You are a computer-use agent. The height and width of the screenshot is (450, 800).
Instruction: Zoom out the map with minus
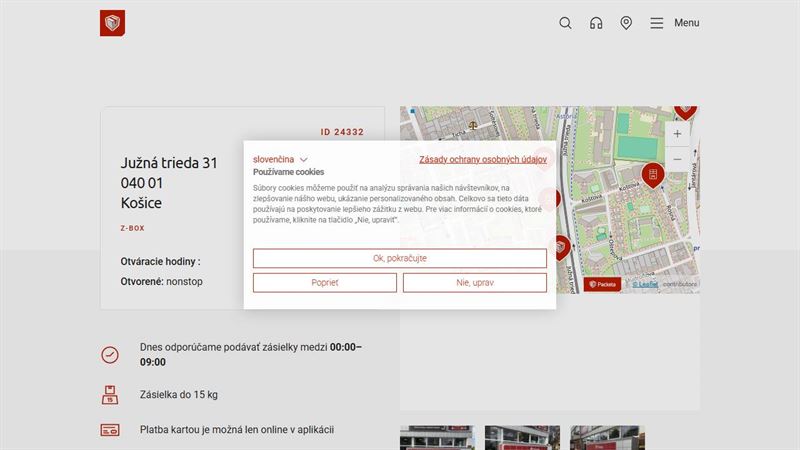point(677,159)
